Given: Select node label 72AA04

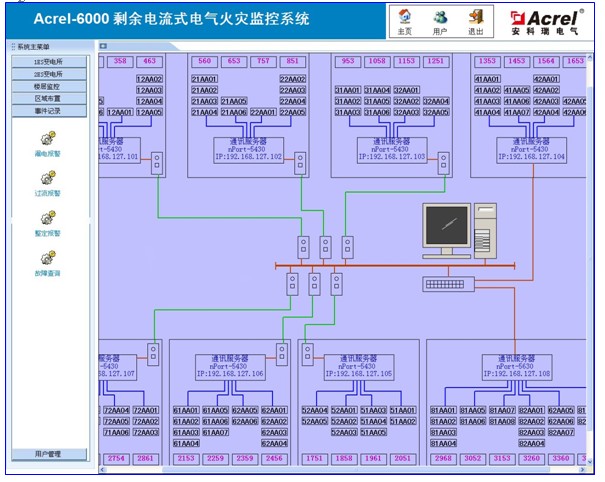Looking at the screenshot, I should [116, 410].
